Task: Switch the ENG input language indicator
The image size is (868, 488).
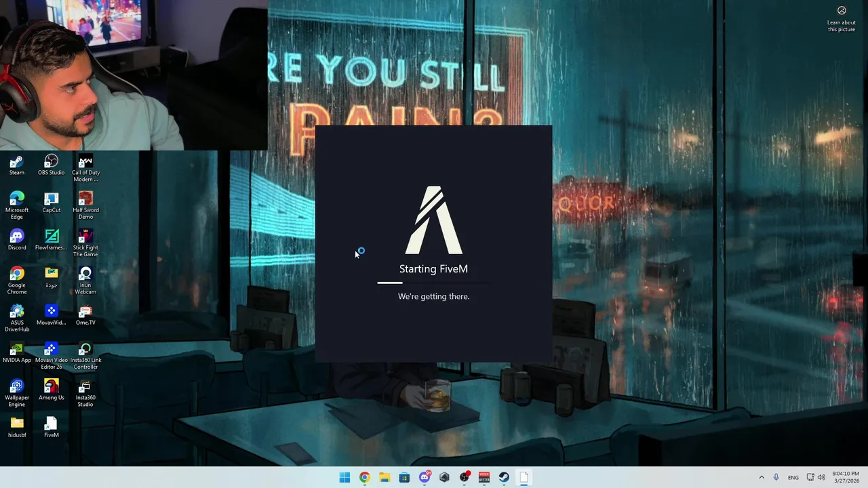Action: point(793,477)
